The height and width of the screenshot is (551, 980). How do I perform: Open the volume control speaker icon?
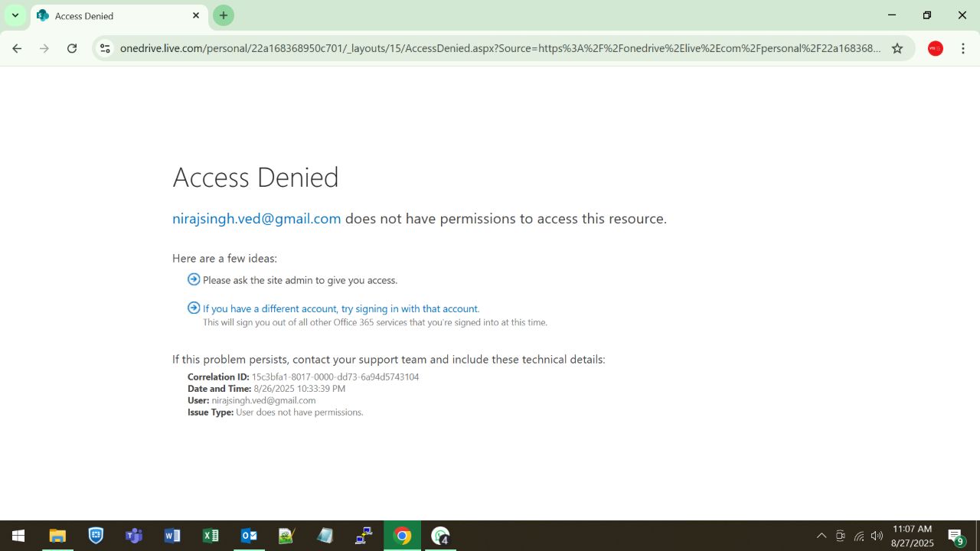point(877,536)
